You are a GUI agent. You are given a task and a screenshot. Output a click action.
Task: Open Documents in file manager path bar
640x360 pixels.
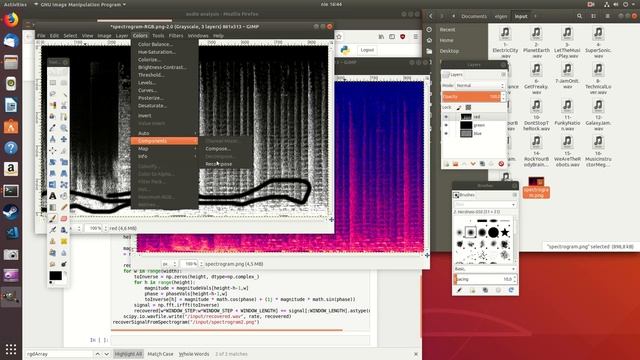point(474,16)
